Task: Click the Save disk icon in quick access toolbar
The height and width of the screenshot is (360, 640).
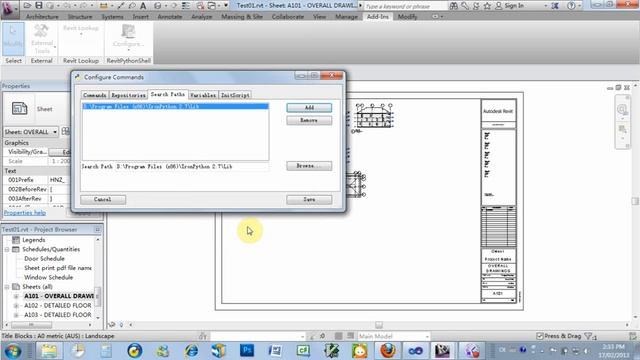Action: (39, 5)
